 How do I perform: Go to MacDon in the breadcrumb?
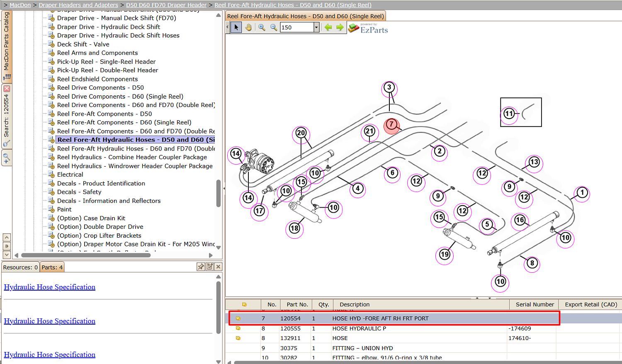[x=20, y=5]
